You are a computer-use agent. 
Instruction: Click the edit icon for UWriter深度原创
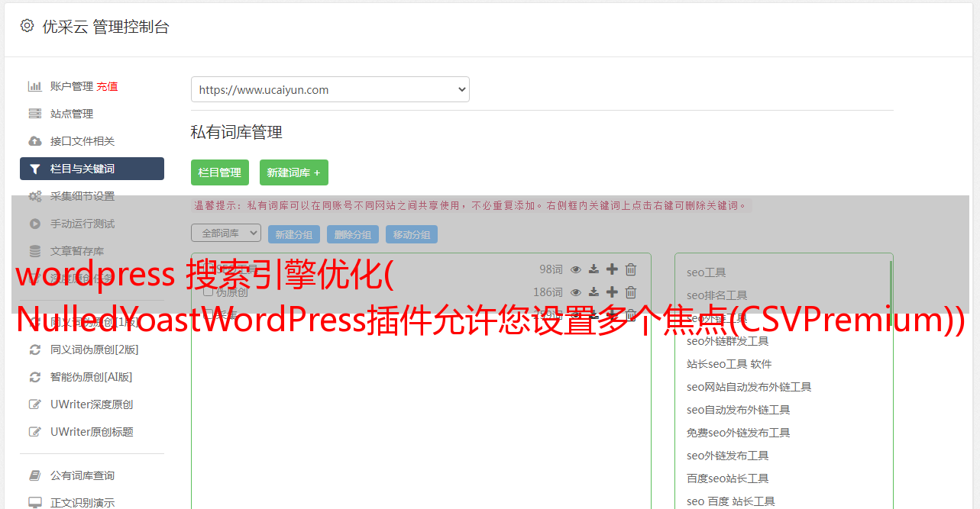[34, 404]
